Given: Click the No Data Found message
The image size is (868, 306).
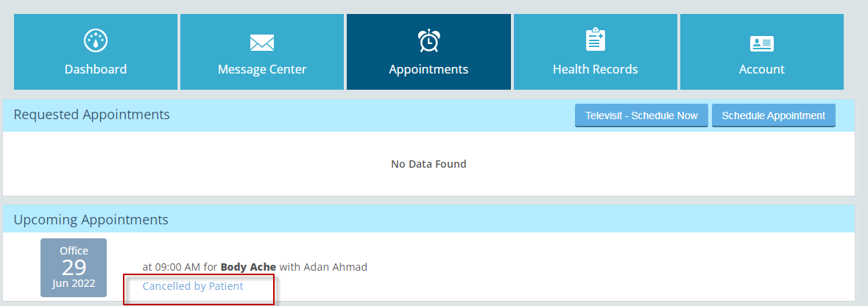Looking at the screenshot, I should [x=428, y=164].
